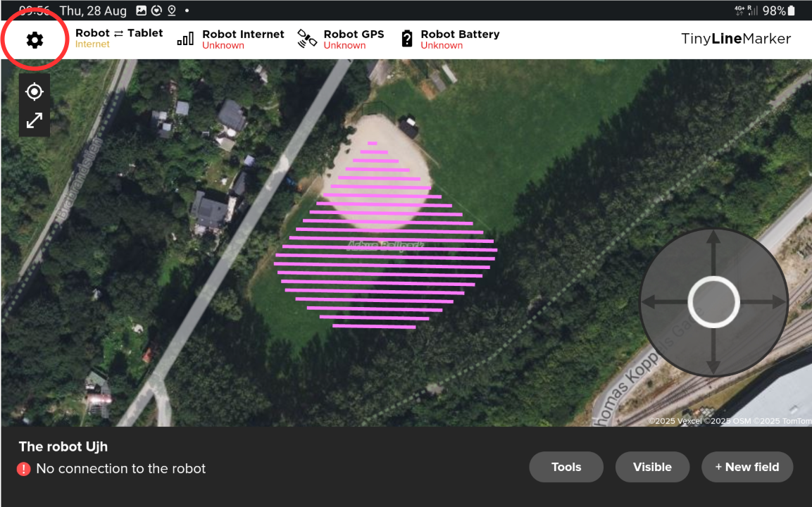Tap the joystick center knob

coord(713,302)
